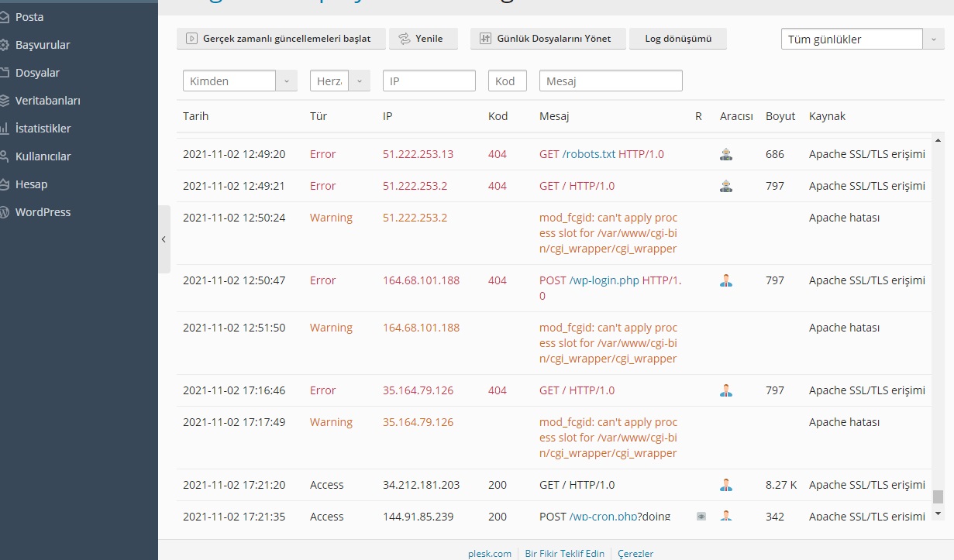Select IP 144.91.85.239
This screenshot has width=954, height=560.
(418, 517)
